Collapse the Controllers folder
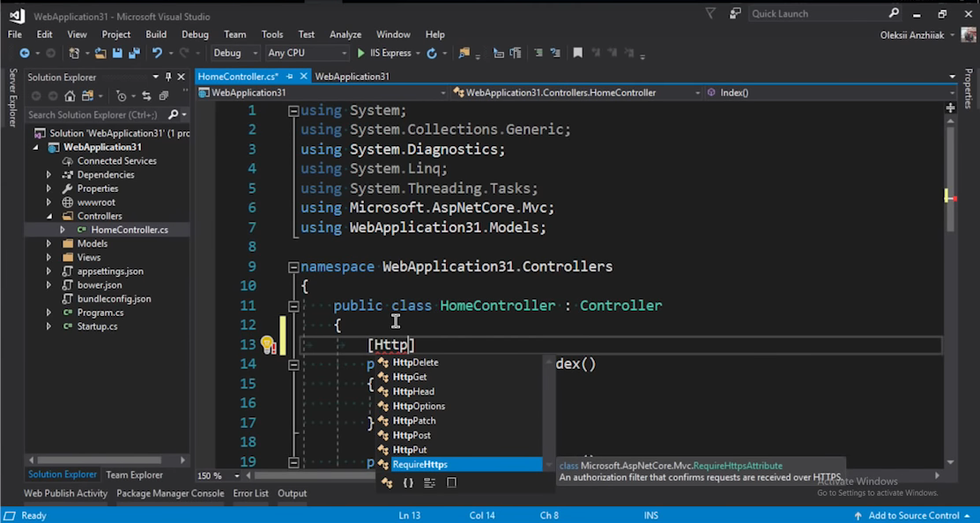980x523 pixels. tap(48, 216)
